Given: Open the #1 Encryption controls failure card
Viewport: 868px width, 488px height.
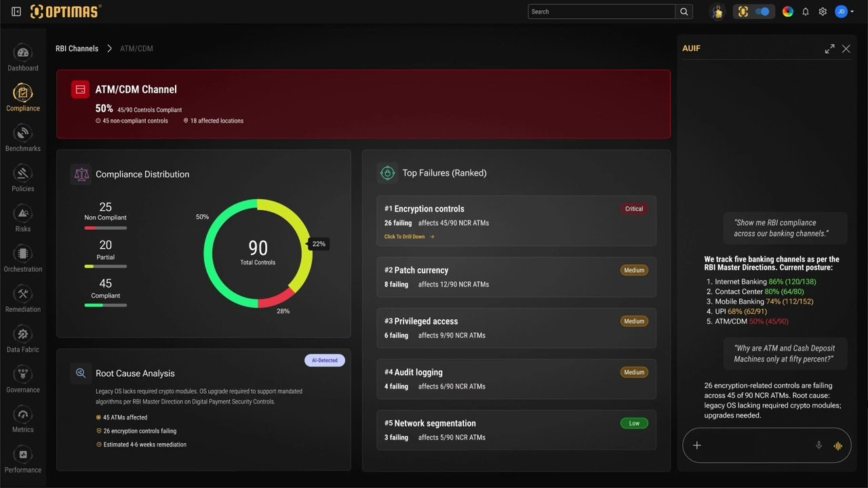Looking at the screenshot, I should click(x=516, y=221).
